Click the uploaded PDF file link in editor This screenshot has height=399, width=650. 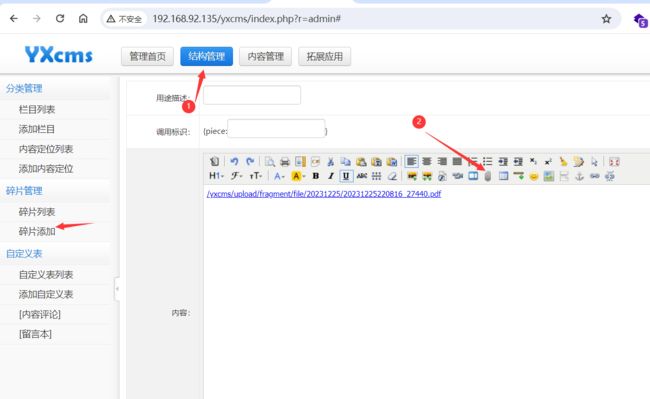(324, 194)
